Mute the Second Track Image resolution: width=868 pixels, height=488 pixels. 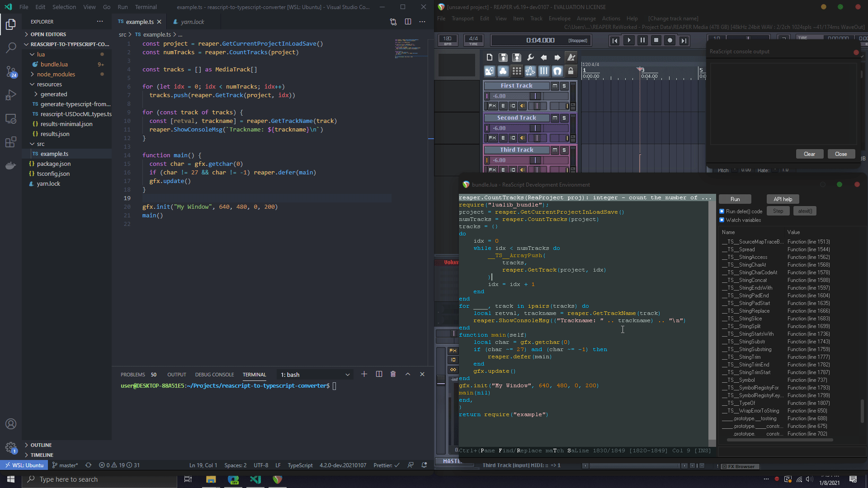555,118
